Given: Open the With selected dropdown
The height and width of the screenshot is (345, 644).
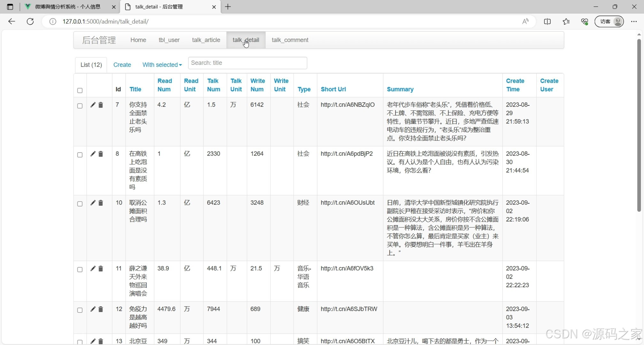Looking at the screenshot, I should pos(162,65).
